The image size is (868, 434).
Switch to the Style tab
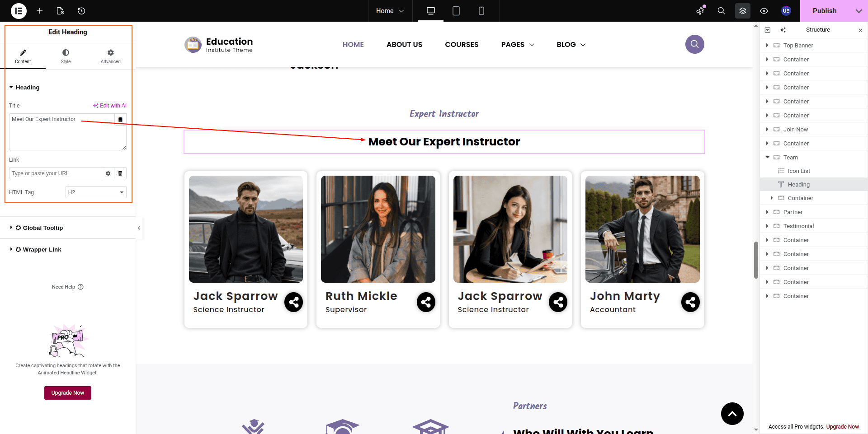pos(66,56)
